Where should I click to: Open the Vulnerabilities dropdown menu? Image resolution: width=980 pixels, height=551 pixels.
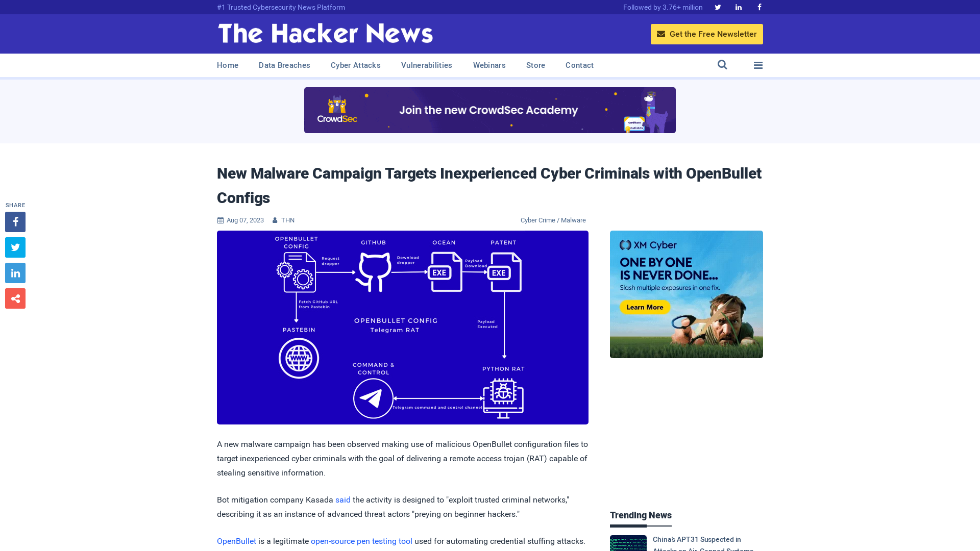[427, 65]
